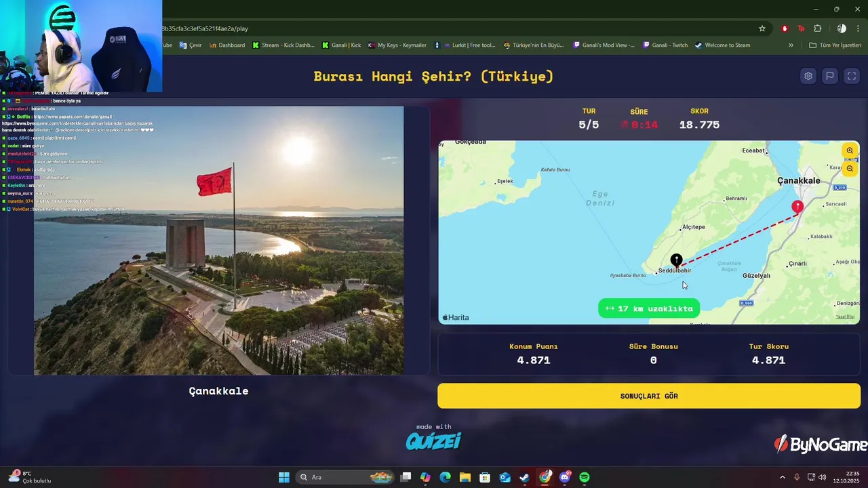Click Çanakkale city label on map
Screen dimensions: 868x488
coord(798,180)
